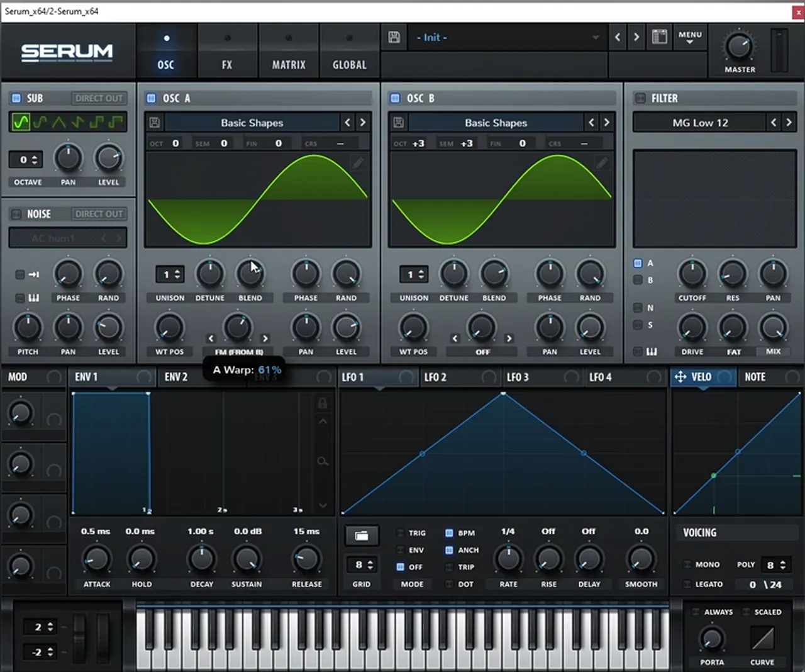Enable the NOISE oscillator switch
Viewport: 805px width, 672px height.
16,214
